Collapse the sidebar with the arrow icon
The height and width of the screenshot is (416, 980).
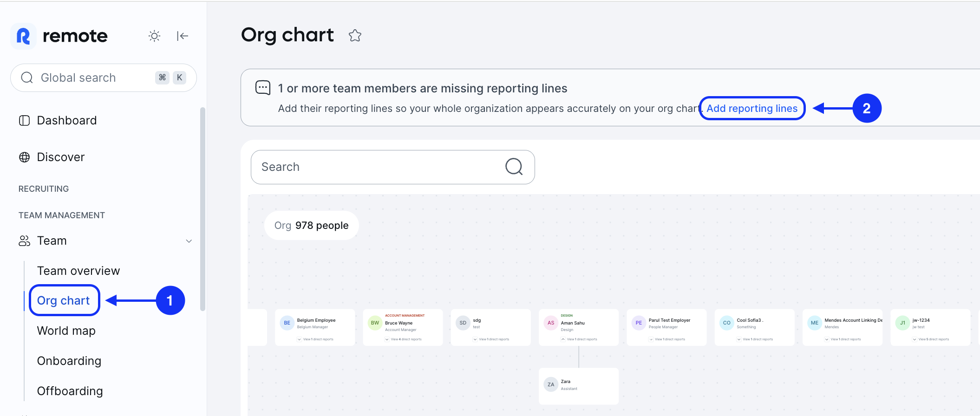[183, 36]
